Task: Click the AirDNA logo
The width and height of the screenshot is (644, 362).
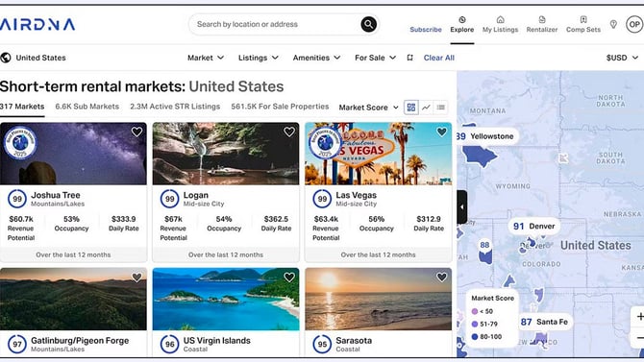Action: coord(37,25)
